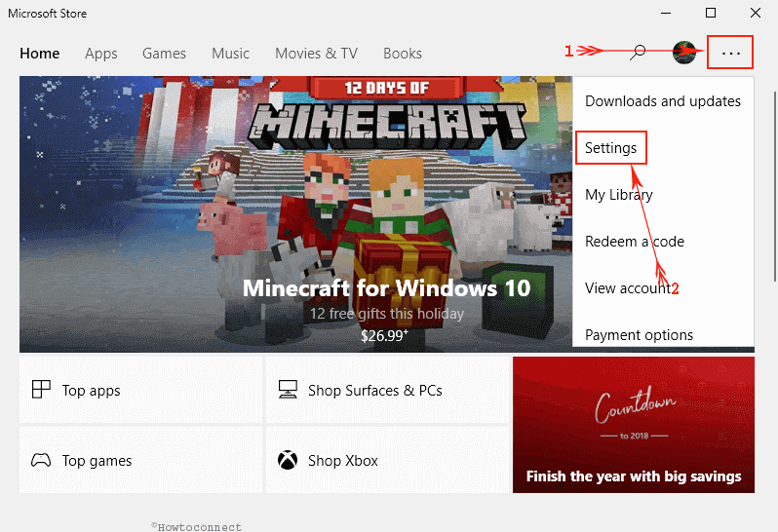The height and width of the screenshot is (532, 778).
Task: Maximize the Microsoft Store window
Action: tap(711, 13)
